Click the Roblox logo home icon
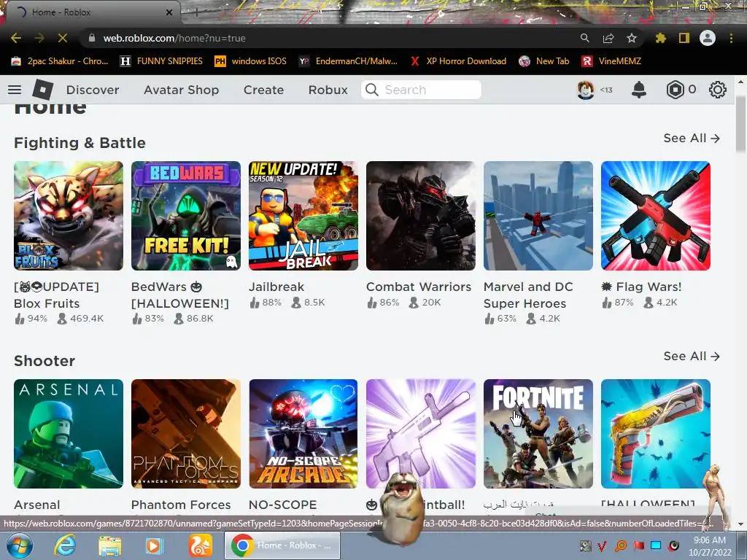This screenshot has width=747, height=560. [x=43, y=90]
